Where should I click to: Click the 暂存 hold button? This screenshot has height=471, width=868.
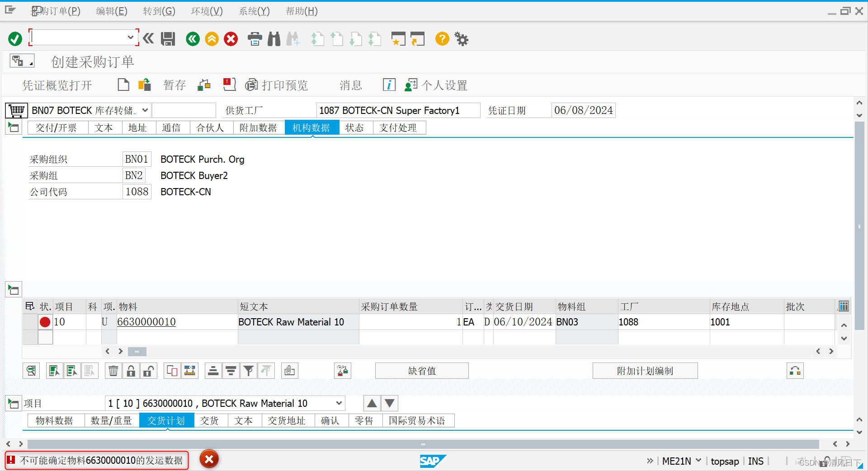click(x=175, y=85)
